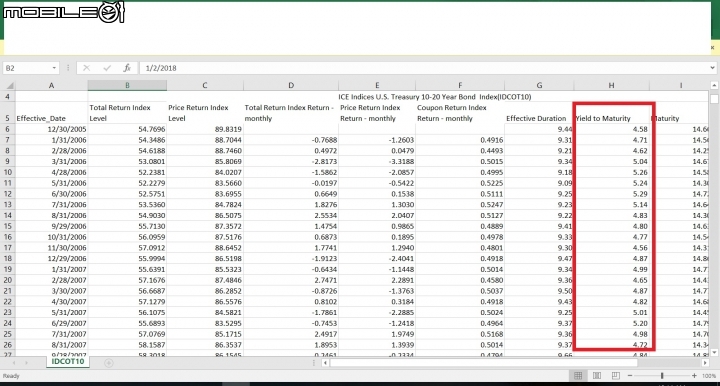Screen dimensions: 720x386
Task: Select cell with value -0.7688
Action: tap(291, 140)
